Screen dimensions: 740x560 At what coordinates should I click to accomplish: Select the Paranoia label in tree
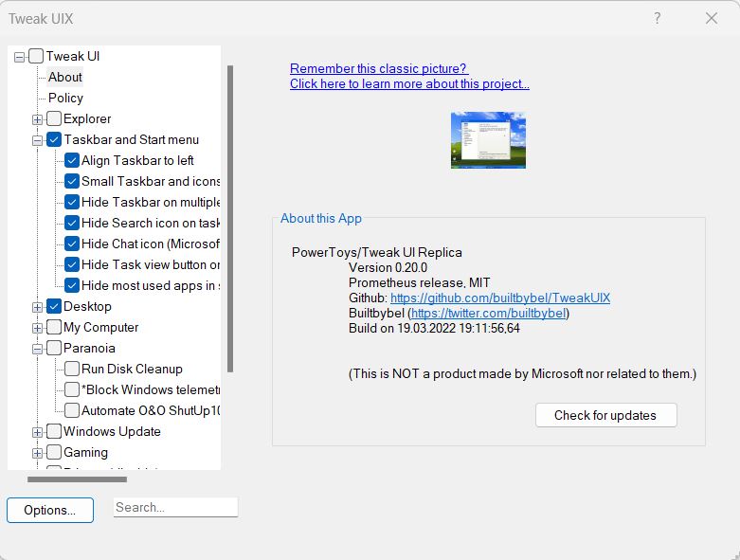coord(89,348)
